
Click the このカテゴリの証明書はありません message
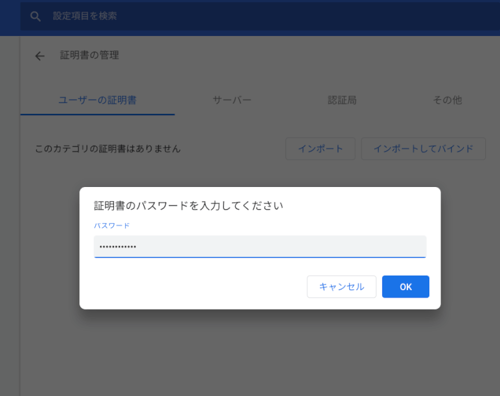point(108,149)
